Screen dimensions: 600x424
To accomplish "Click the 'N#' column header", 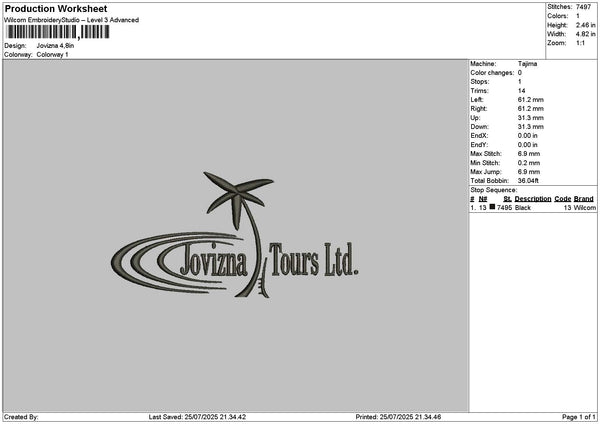I will click(x=483, y=199).
